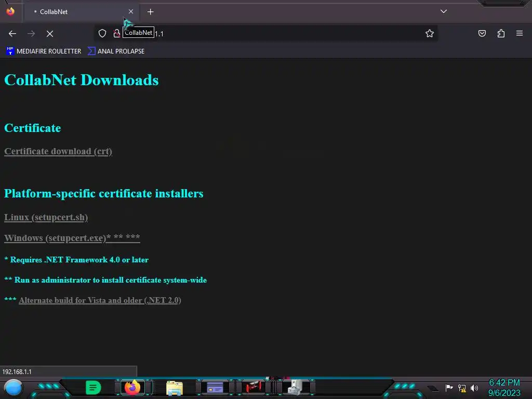
Task: Open the Firefox hamburger menu
Action: click(x=520, y=33)
